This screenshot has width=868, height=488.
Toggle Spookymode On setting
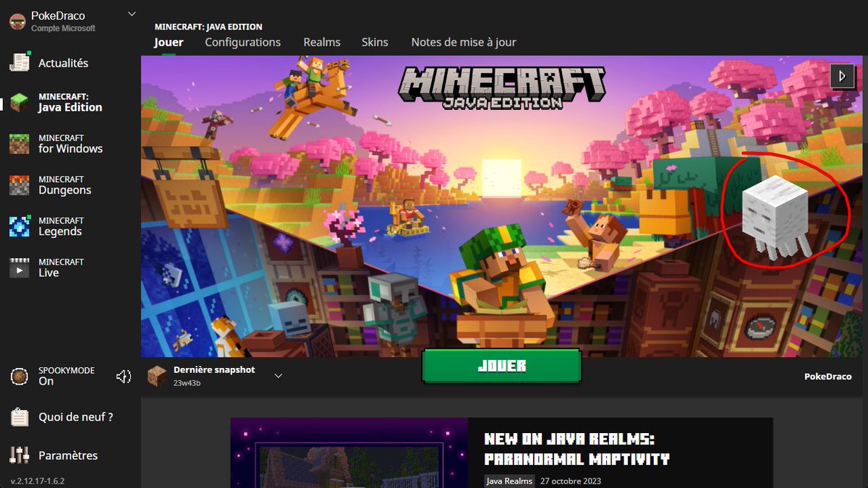pyautogui.click(x=67, y=376)
